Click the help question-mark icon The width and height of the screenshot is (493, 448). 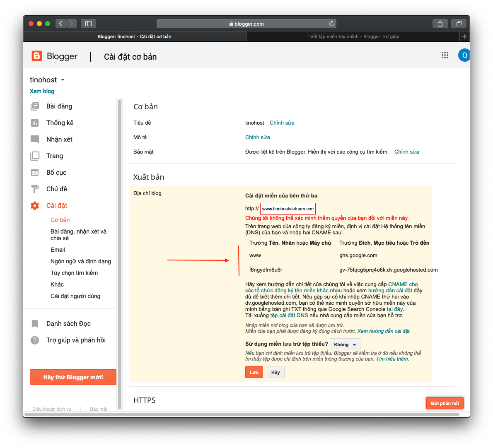[35, 340]
